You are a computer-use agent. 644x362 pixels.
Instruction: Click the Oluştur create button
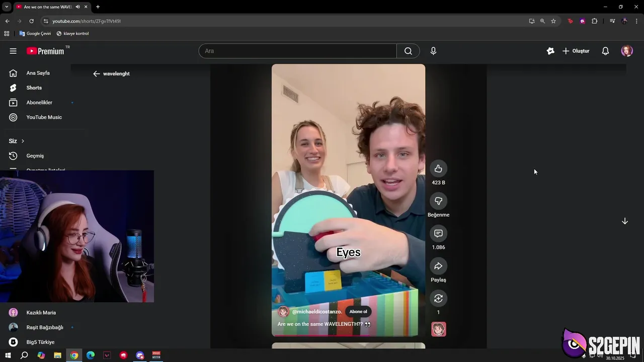click(x=576, y=51)
